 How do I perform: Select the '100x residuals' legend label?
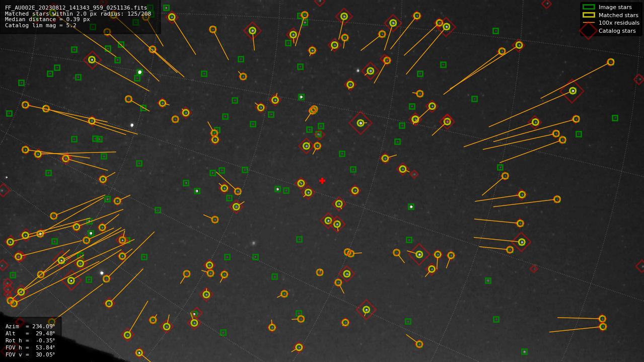pos(619,23)
